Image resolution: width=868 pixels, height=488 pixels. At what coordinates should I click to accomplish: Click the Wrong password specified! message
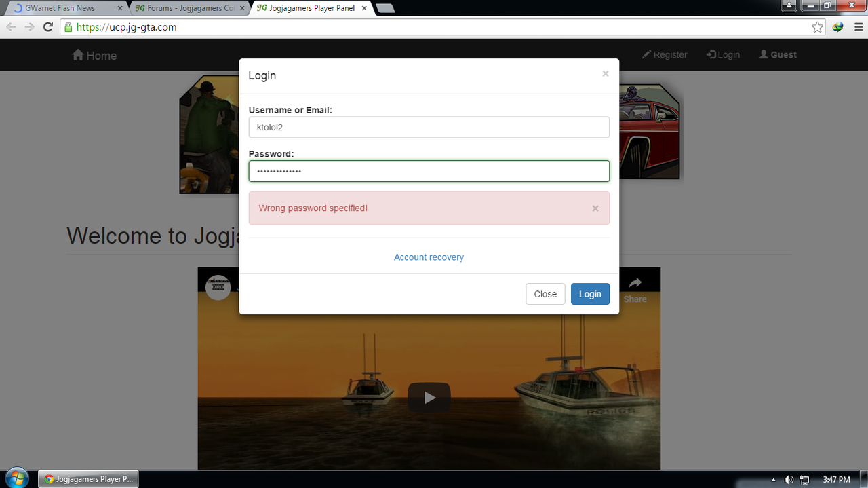tap(313, 208)
